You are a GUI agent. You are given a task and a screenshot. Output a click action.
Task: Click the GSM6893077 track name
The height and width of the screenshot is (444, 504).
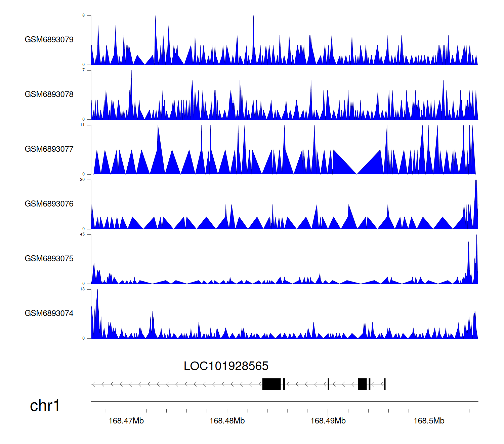coord(49,149)
